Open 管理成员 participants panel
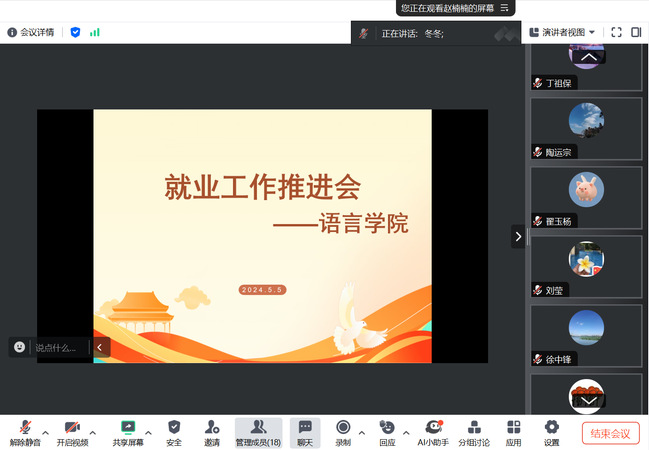Image resolution: width=649 pixels, height=450 pixels. pos(258,428)
